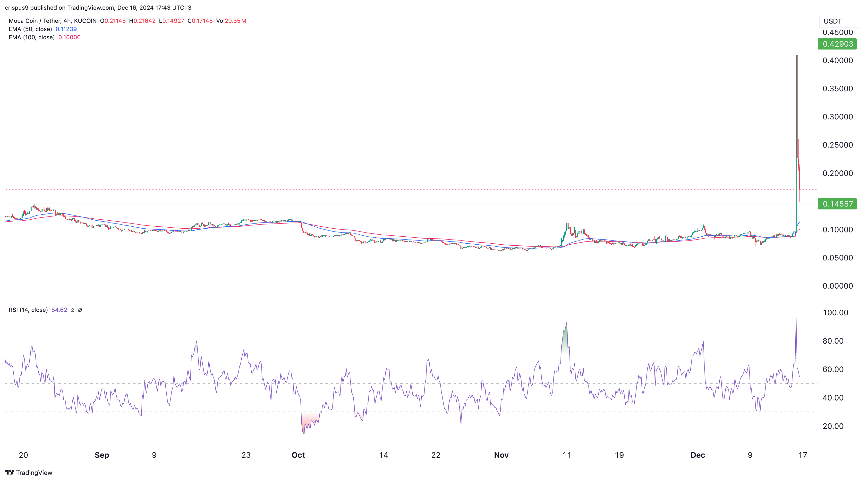Image resolution: width=868 pixels, height=481 pixels.
Task: Click the volume value 29.35 M
Action: coord(236,21)
